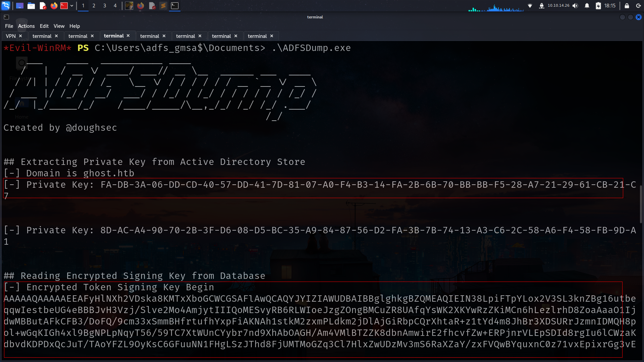This screenshot has width=644, height=362.
Task: Click the CPU usage graph monitor
Action: (x=496, y=7)
